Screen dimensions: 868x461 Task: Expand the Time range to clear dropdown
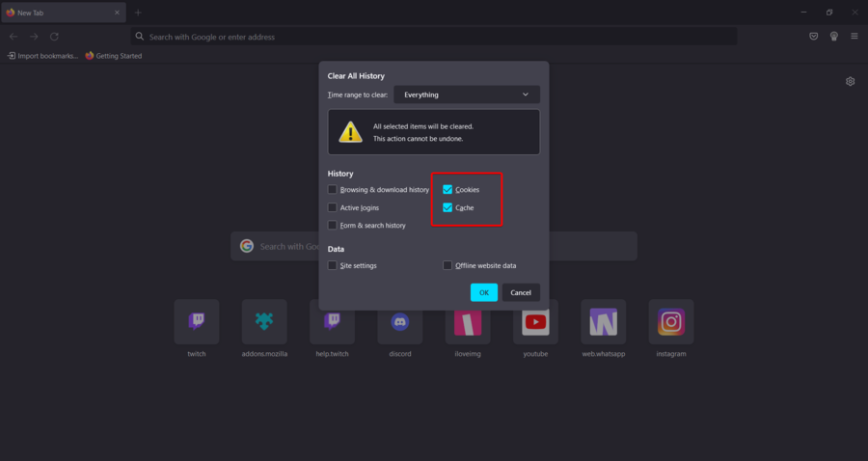(x=467, y=95)
